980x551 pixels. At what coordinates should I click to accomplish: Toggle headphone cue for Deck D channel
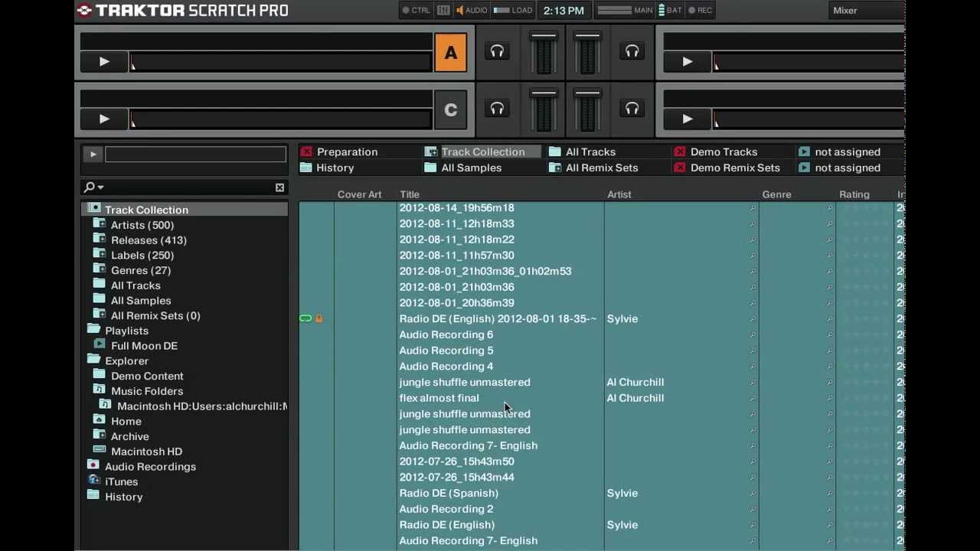pos(632,109)
